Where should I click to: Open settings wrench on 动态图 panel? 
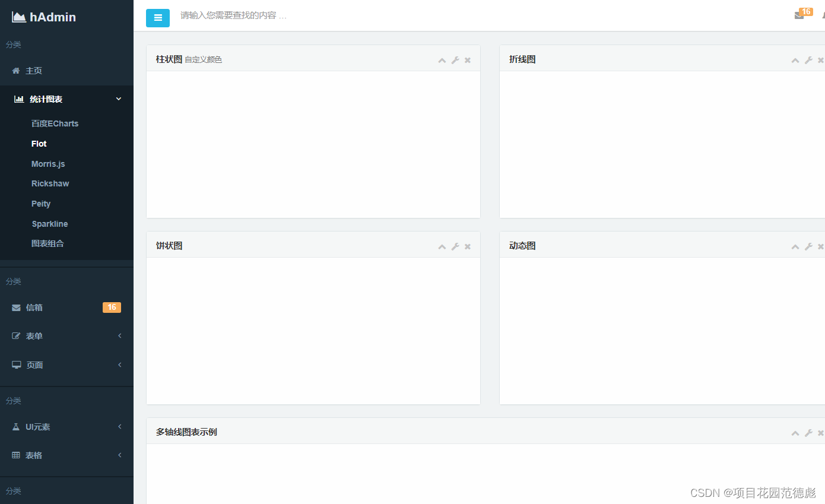(x=808, y=246)
